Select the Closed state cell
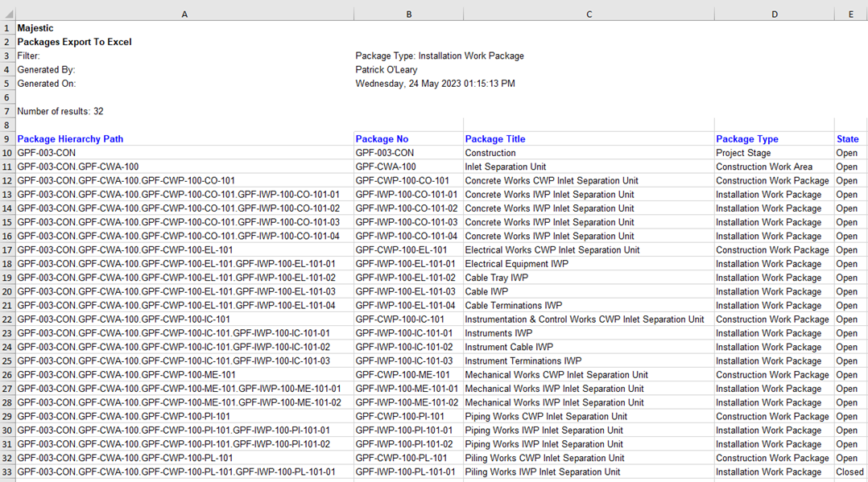The width and height of the screenshot is (868, 482). point(851,472)
